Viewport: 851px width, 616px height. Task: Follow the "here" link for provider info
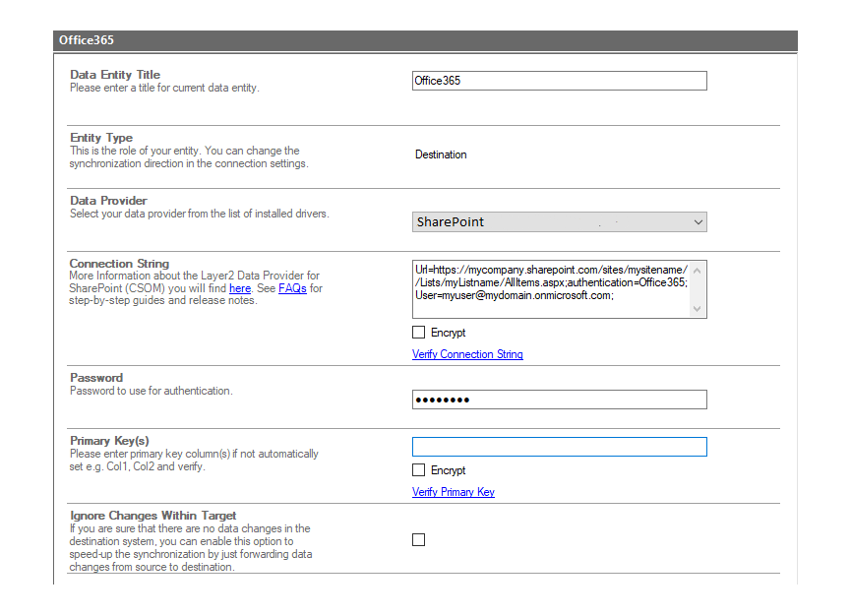pos(240,288)
